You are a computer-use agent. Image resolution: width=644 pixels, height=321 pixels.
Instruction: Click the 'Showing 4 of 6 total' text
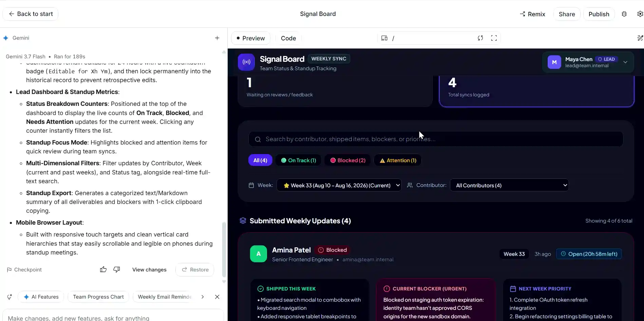tap(609, 221)
